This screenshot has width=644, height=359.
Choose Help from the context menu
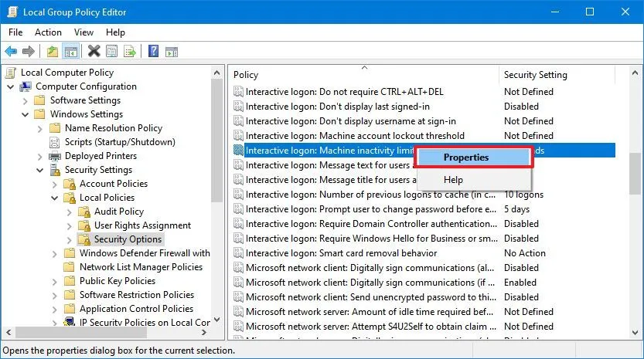coord(474,180)
